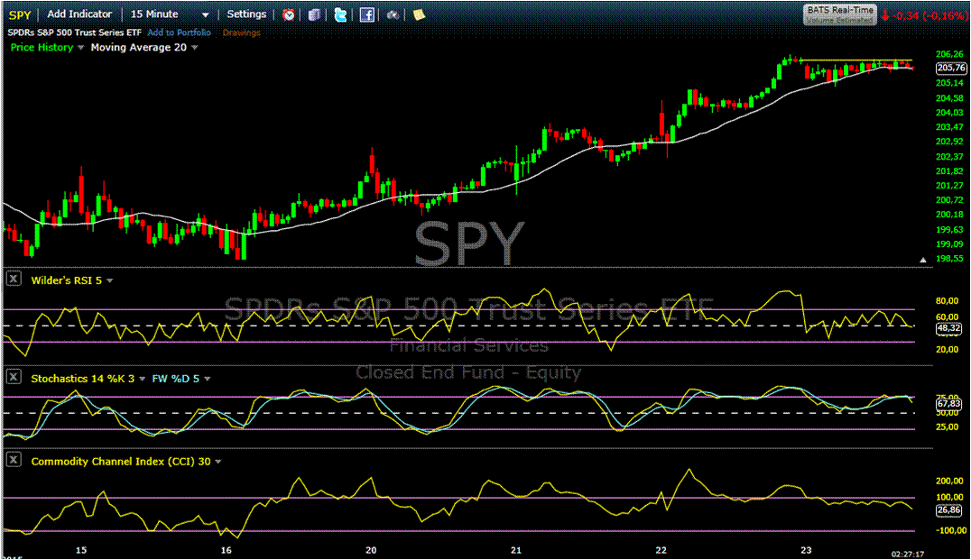Open the Stochastics 14 %K 3 dropdown
Screen dimensions: 971x560
click(x=142, y=379)
